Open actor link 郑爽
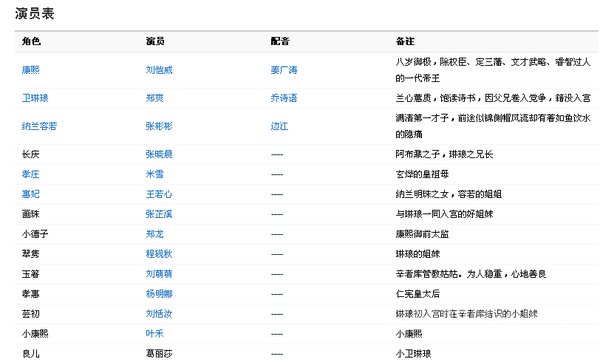The height and width of the screenshot is (362, 600). click(x=155, y=98)
